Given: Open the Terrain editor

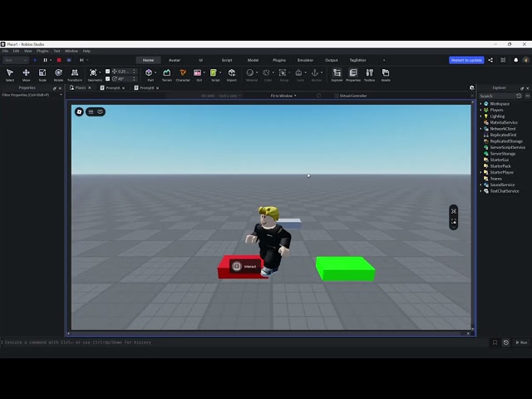Looking at the screenshot, I should click(x=166, y=75).
